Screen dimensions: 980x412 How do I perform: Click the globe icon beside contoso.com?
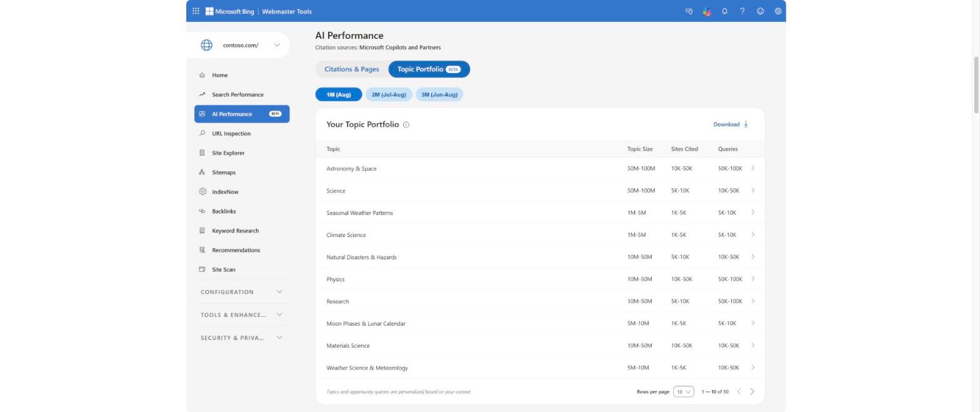(206, 45)
